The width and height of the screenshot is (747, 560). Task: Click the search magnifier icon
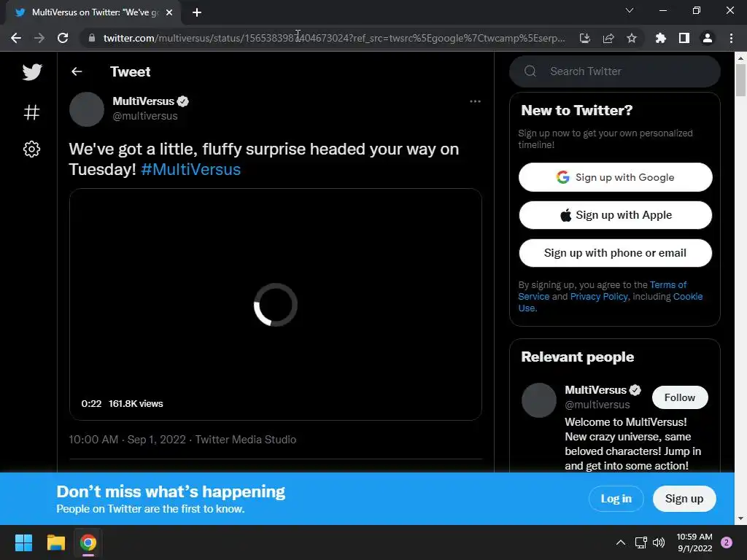click(x=530, y=71)
